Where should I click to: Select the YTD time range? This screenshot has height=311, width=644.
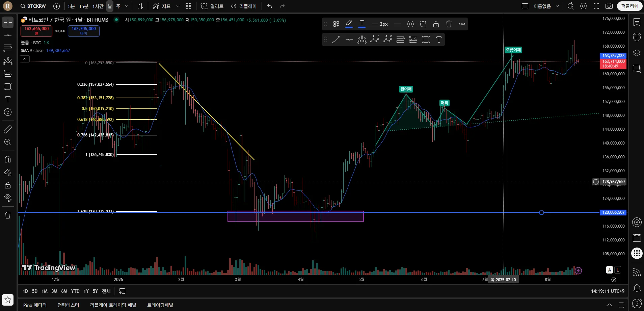(x=75, y=291)
